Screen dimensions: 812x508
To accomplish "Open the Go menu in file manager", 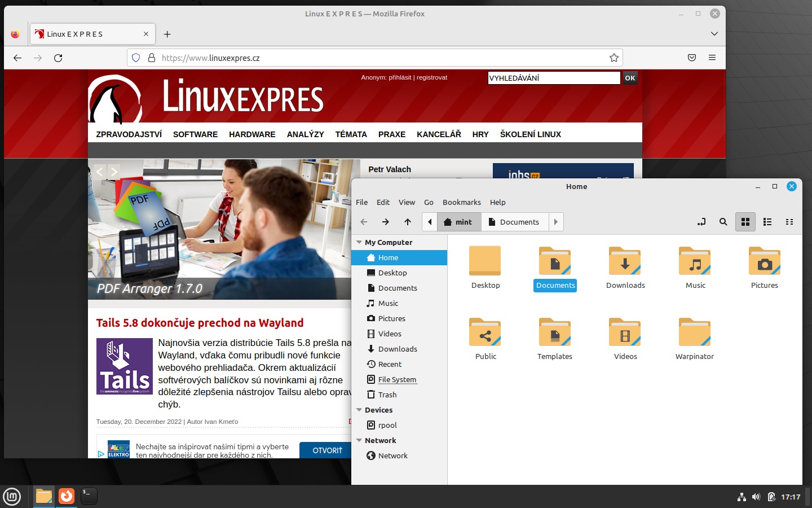I will click(x=429, y=202).
